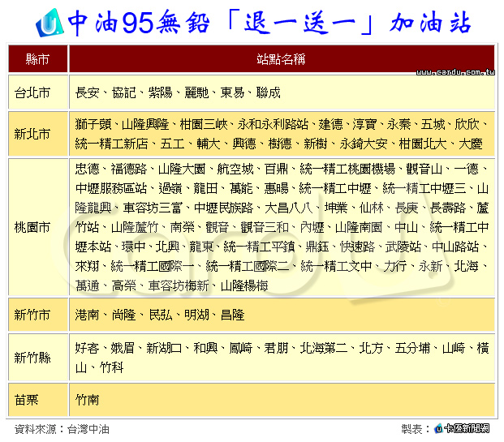Click 武陵站 station name
Screen dimensions: 504x442
pos(403,247)
